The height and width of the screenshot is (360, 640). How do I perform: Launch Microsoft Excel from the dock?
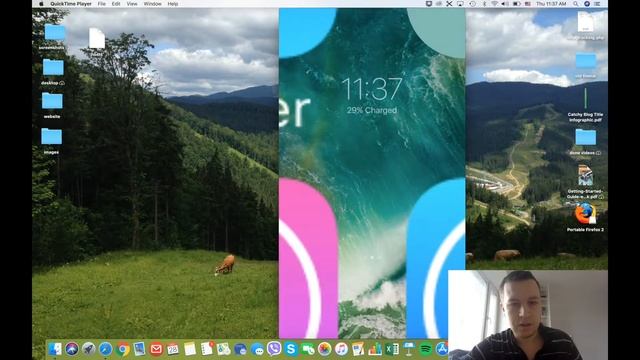[392, 349]
